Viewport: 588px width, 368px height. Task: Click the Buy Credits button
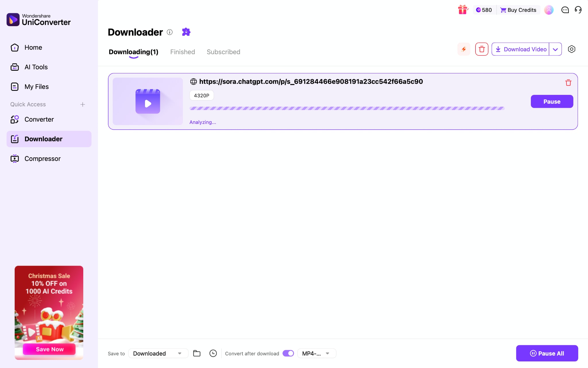pyautogui.click(x=518, y=10)
